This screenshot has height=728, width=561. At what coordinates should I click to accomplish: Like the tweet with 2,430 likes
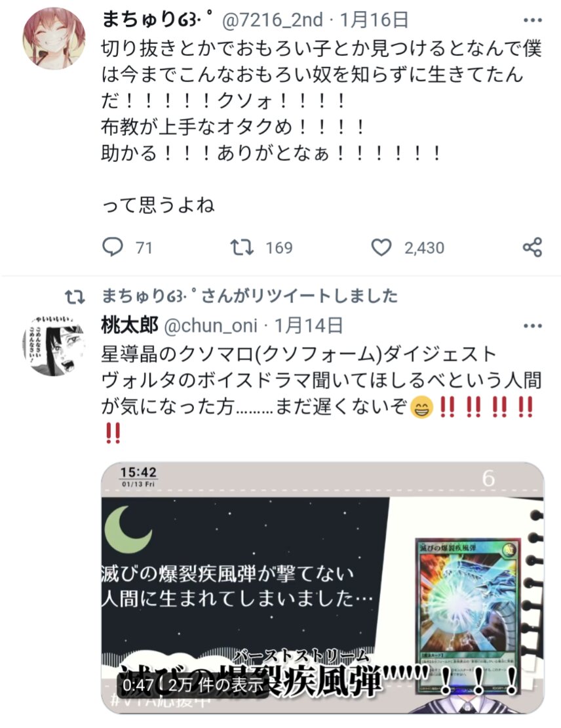(381, 247)
